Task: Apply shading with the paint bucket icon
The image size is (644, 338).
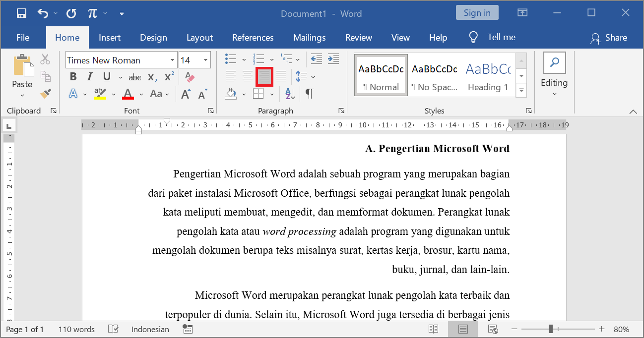Action: (x=231, y=93)
